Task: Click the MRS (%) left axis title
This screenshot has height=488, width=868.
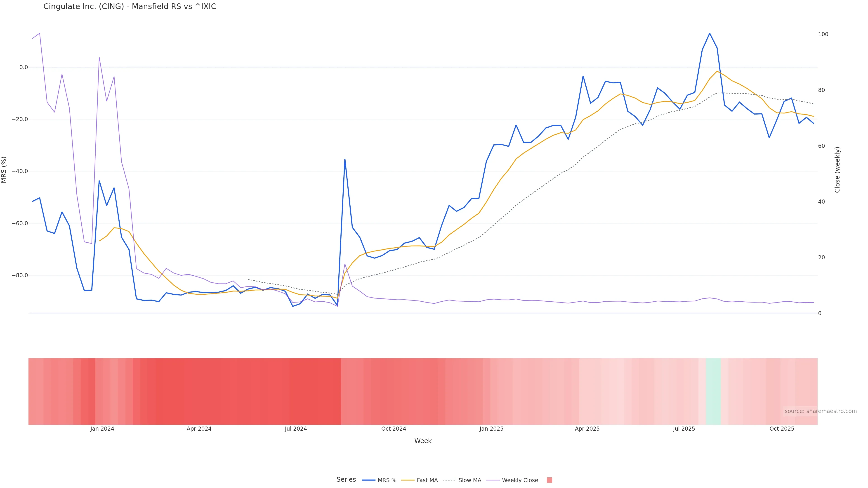Action: [4, 170]
